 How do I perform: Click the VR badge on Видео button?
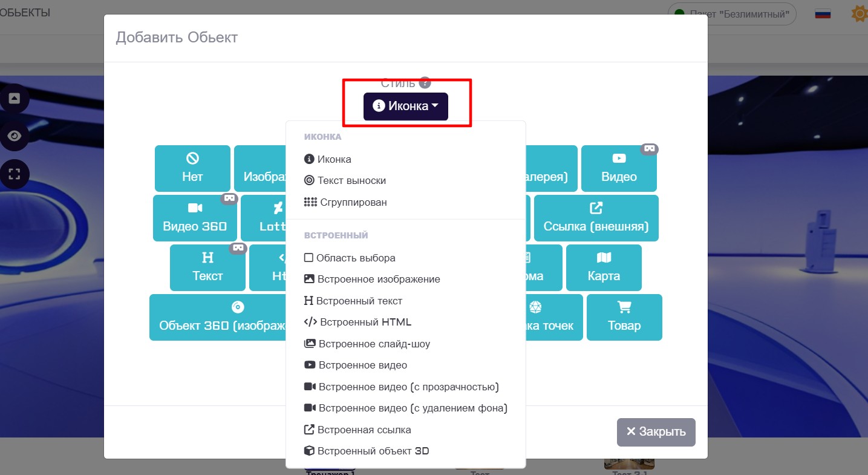[x=649, y=149]
